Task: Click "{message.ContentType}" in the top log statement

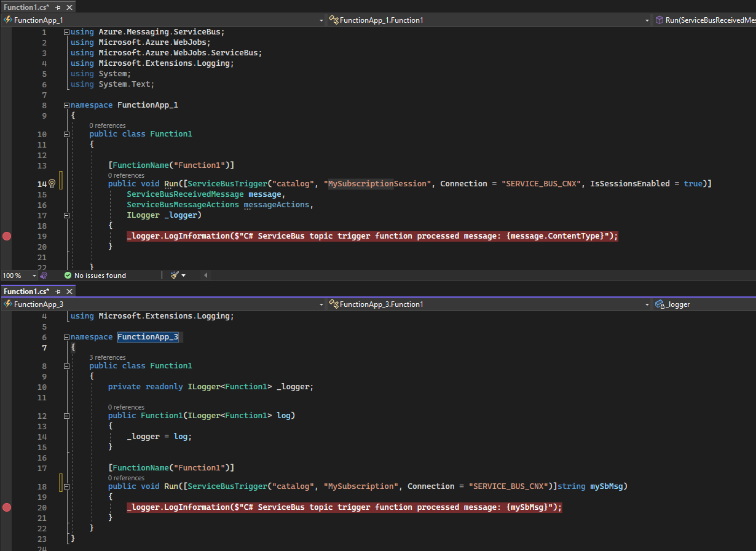Action: (557, 236)
